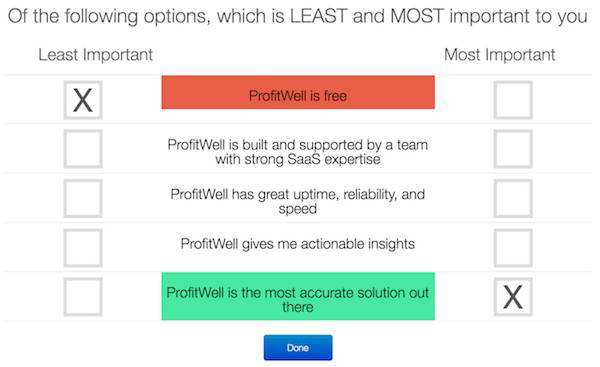Click the red ProfitWell is free option
The height and width of the screenshot is (367, 600).
[x=298, y=92]
